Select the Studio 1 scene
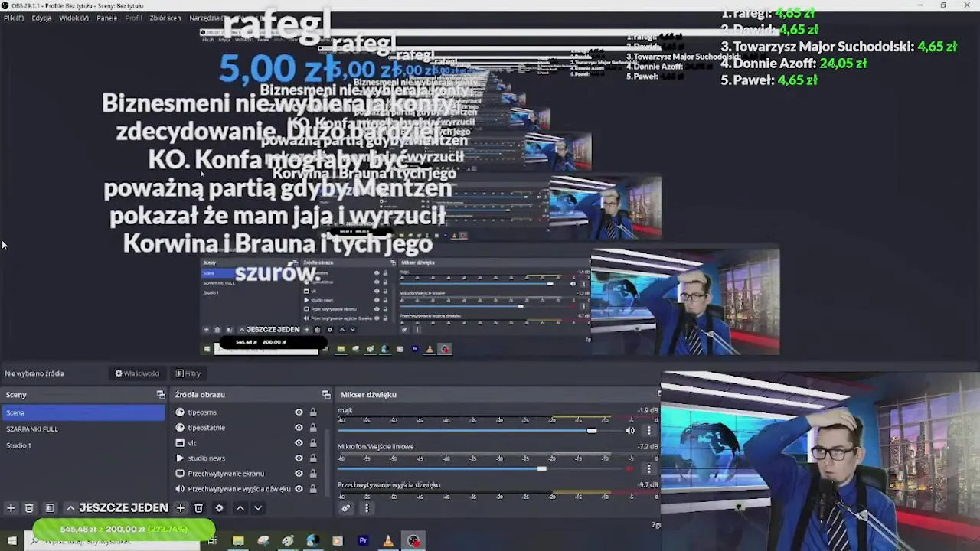Image resolution: width=980 pixels, height=551 pixels. 83,445
